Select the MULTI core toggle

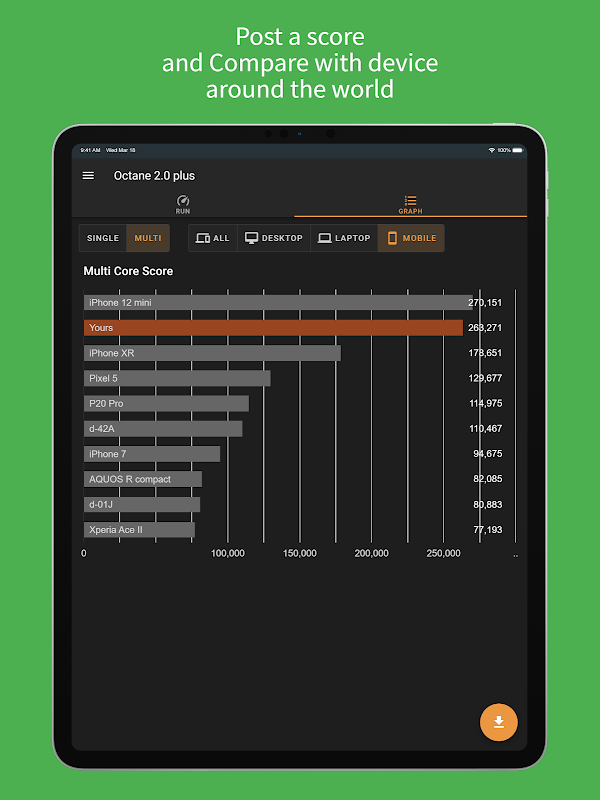tap(148, 238)
